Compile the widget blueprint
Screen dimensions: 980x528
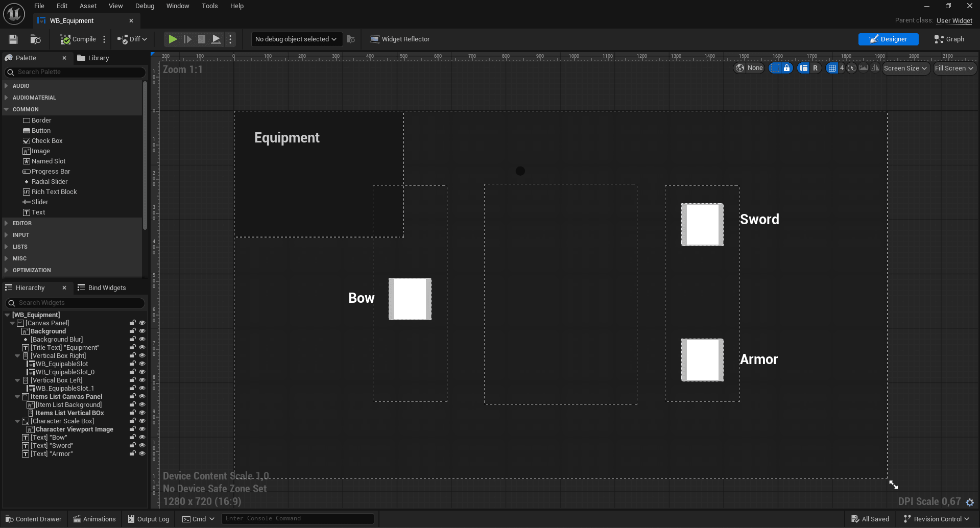(78, 39)
